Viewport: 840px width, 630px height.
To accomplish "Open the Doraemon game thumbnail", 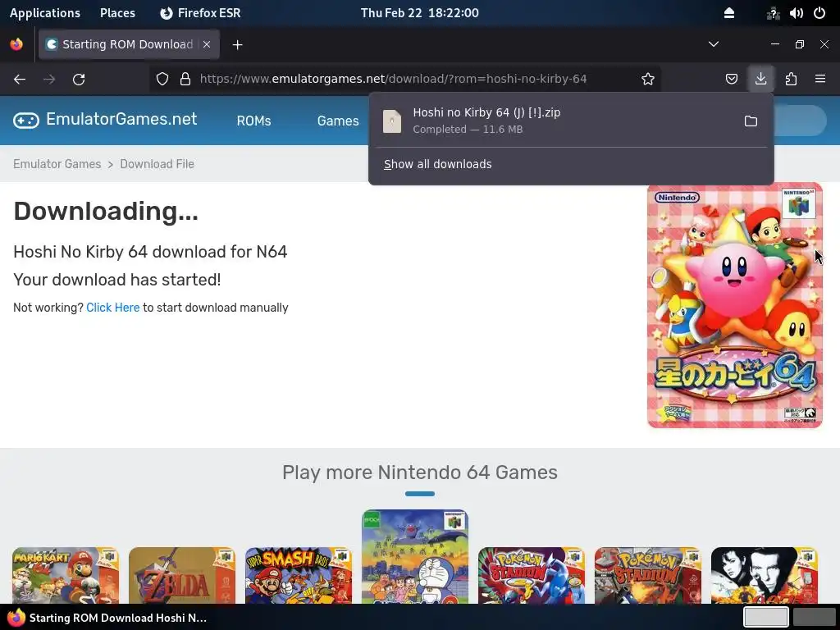I will point(414,556).
